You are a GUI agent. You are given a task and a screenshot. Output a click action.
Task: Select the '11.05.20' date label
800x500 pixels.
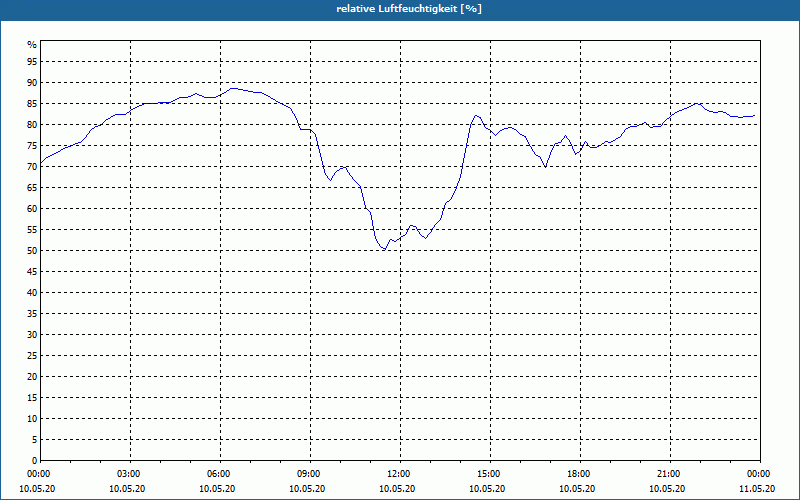click(x=757, y=489)
